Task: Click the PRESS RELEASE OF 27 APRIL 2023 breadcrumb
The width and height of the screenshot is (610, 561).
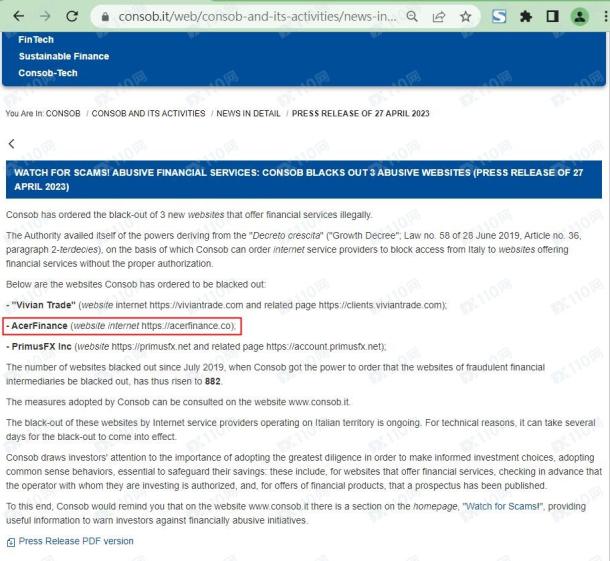Action: point(361,113)
